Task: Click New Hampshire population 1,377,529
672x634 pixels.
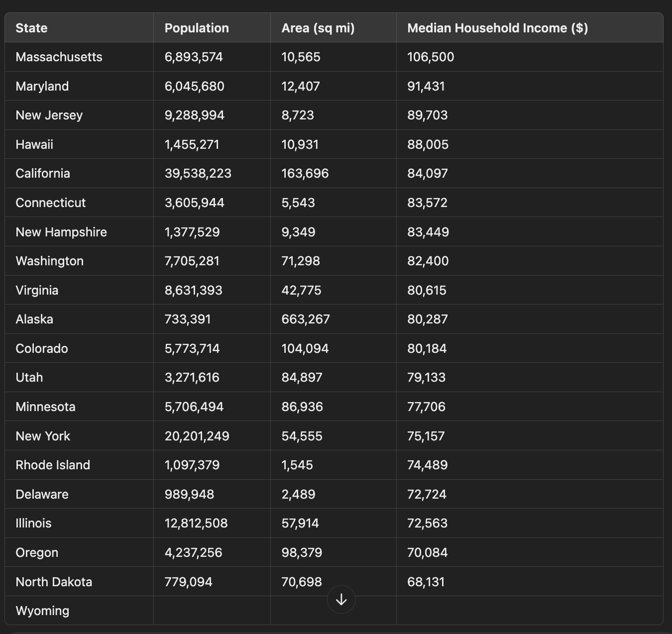Action: (192, 232)
